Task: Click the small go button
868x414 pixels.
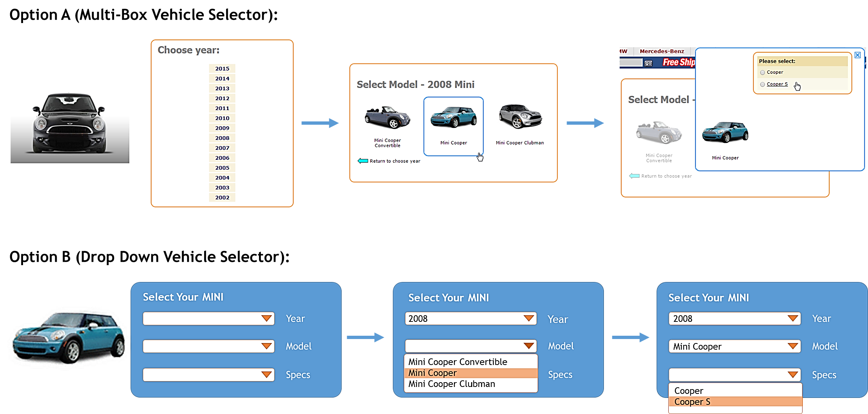Action: [x=648, y=63]
